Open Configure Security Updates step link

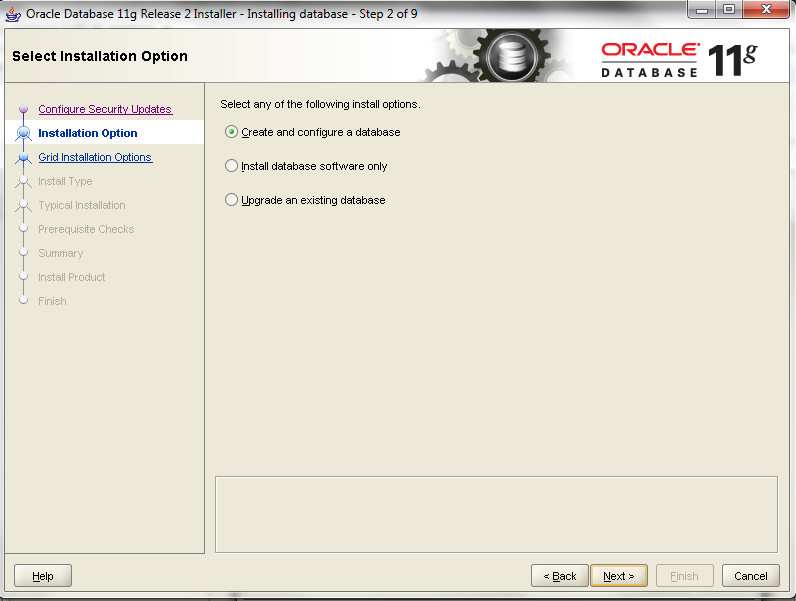coord(105,109)
